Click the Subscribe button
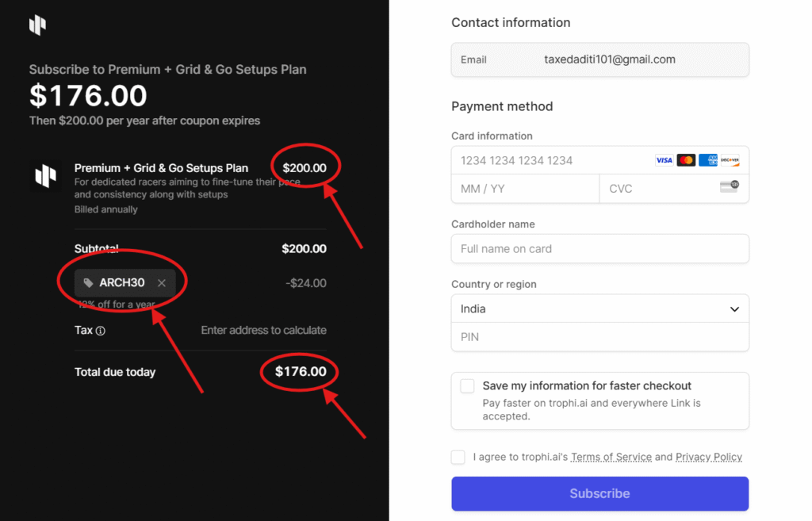Image resolution: width=812 pixels, height=521 pixels. (599, 493)
